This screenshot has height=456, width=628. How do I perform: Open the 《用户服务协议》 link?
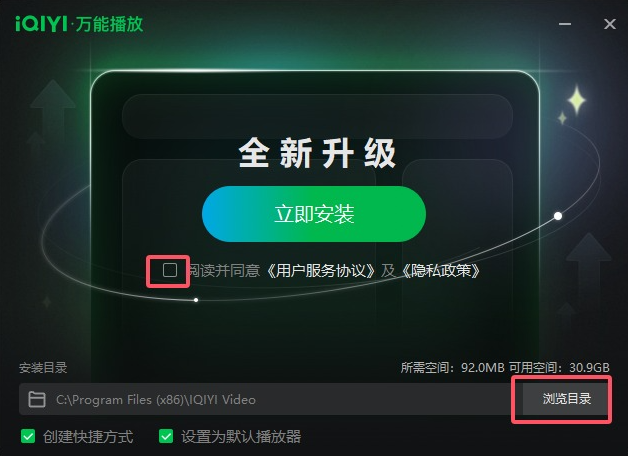[x=320, y=271]
